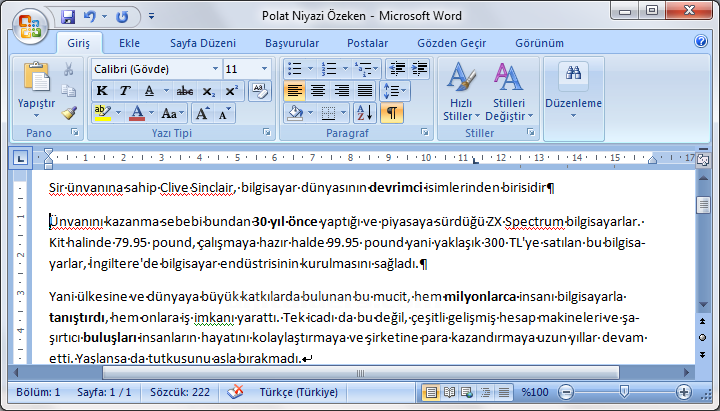The height and width of the screenshot is (411, 720).
Task: Open the Office button menu
Action: pyautogui.click(x=30, y=26)
